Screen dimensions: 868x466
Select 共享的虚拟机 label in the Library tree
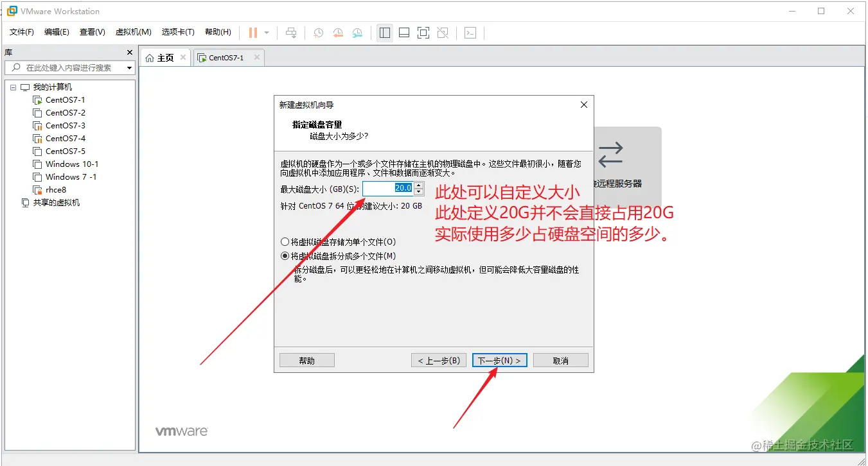tap(57, 203)
